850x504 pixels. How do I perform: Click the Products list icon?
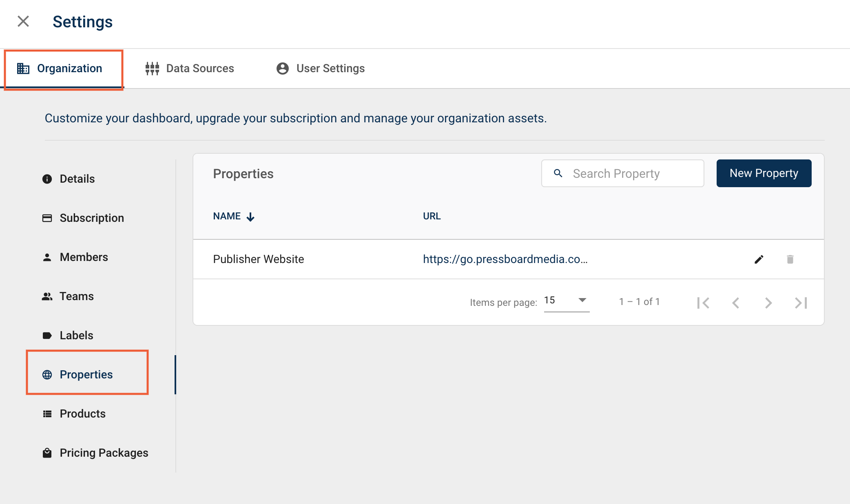pyautogui.click(x=47, y=414)
